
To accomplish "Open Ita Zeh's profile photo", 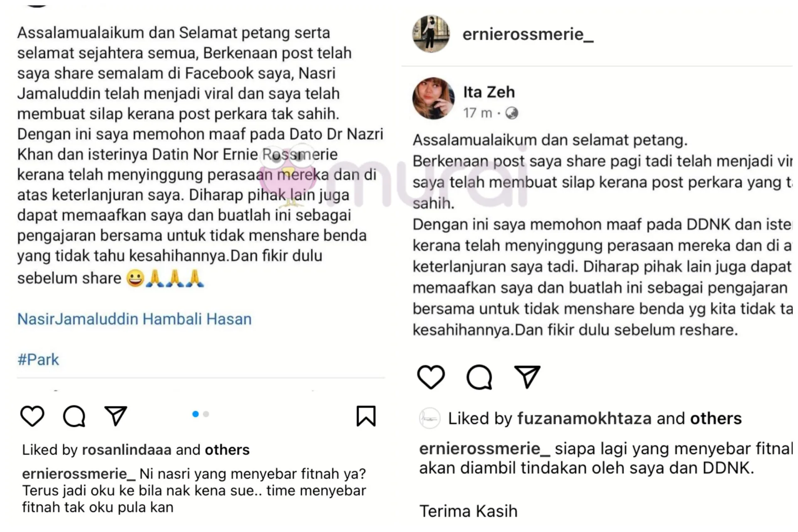I will [433, 99].
